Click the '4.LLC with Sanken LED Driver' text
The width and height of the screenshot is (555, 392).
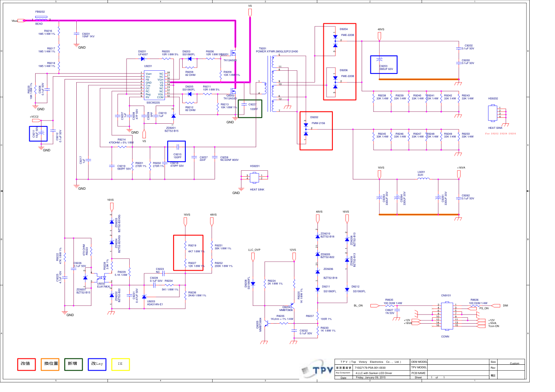374,373
